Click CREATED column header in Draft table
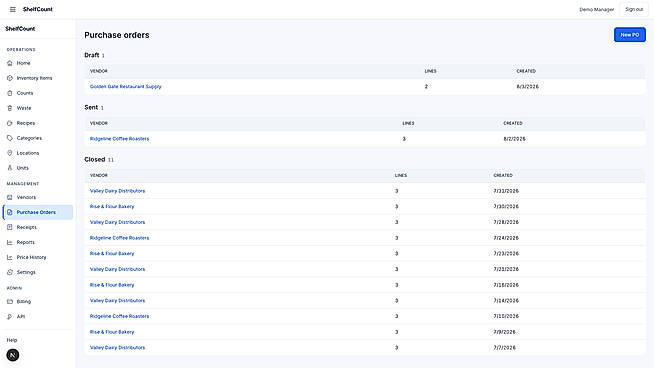 click(x=526, y=71)
